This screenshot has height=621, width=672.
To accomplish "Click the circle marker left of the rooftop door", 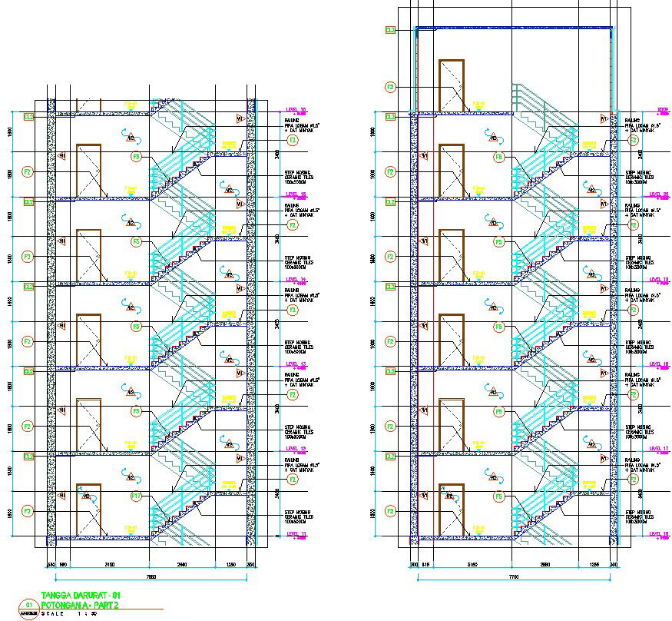I will click(x=390, y=88).
